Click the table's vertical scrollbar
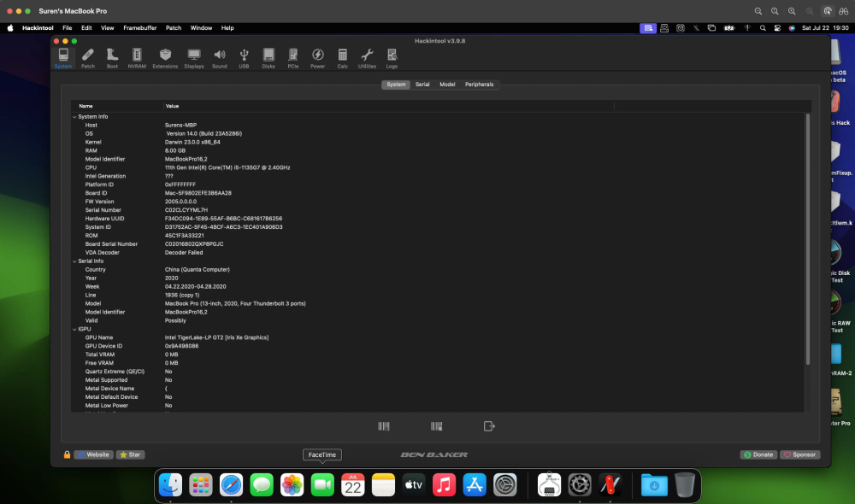This screenshot has height=504, width=855. (x=808, y=238)
